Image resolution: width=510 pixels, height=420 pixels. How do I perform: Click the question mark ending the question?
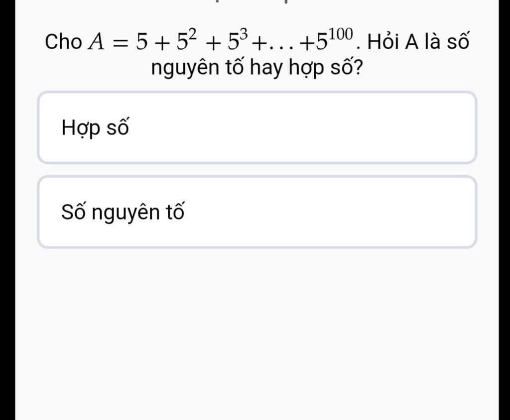click(x=358, y=67)
